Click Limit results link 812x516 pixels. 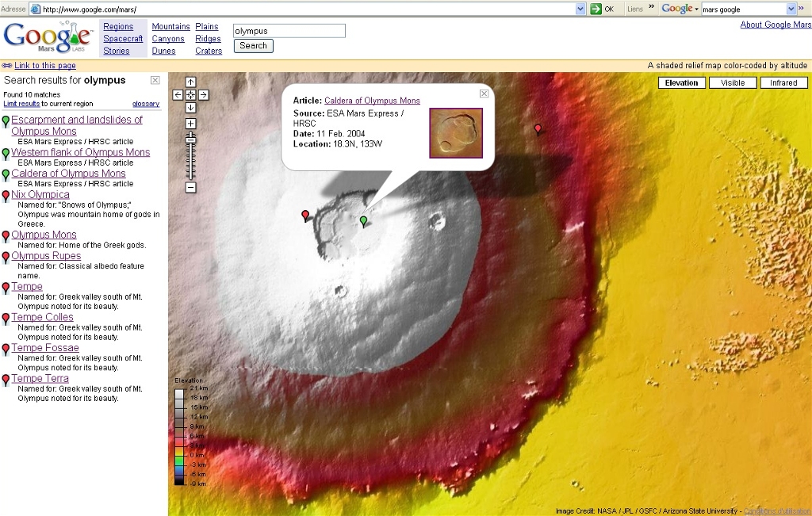tap(21, 104)
